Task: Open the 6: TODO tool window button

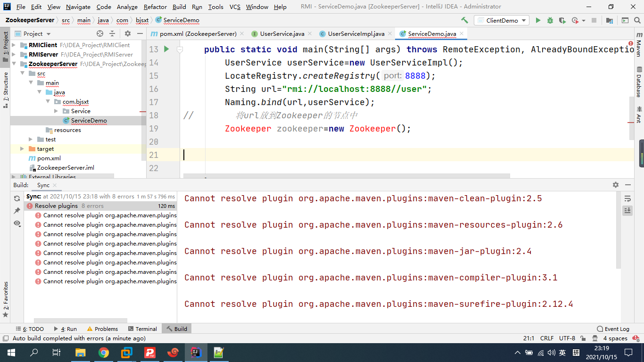Action: (x=29, y=329)
